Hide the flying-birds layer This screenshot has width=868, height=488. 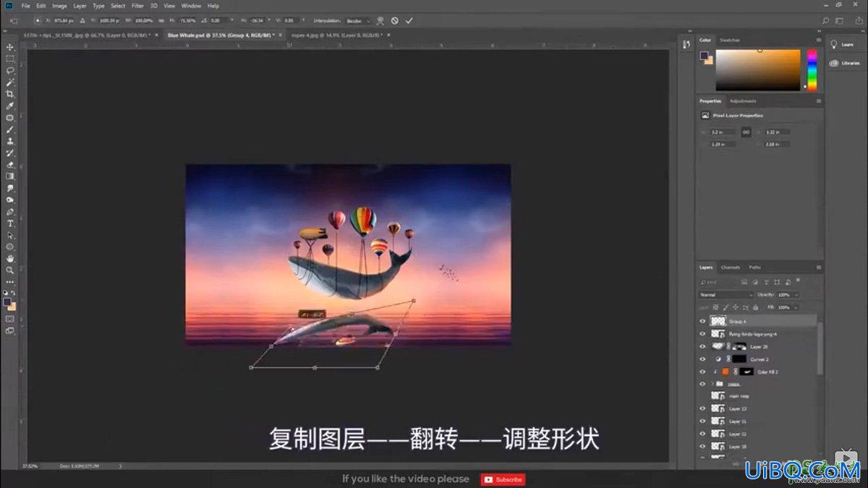tap(702, 334)
